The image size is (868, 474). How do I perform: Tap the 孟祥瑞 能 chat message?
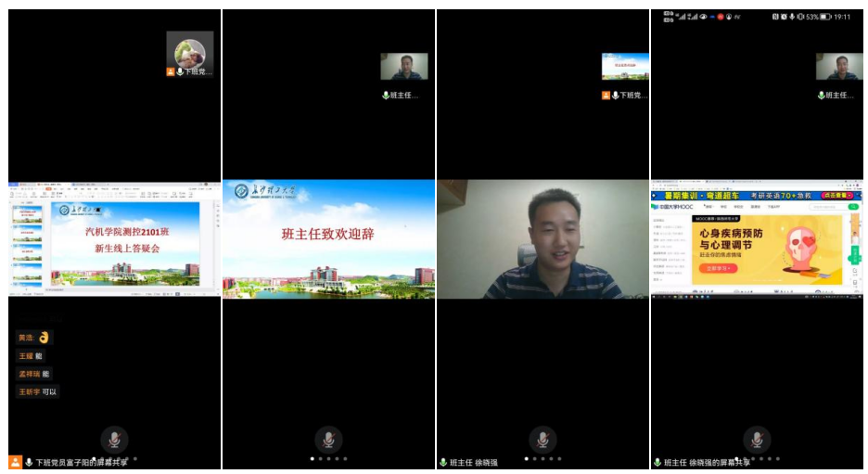[33, 374]
